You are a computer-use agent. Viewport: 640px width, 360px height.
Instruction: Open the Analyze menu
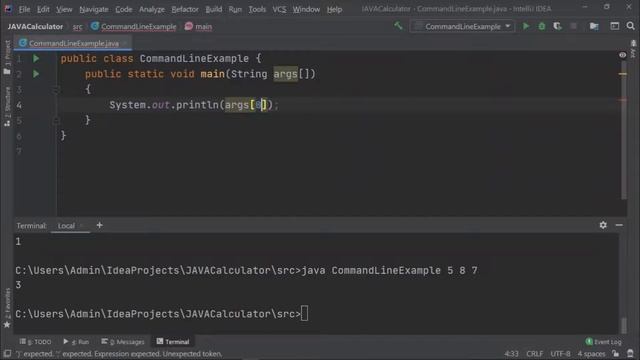tap(151, 9)
